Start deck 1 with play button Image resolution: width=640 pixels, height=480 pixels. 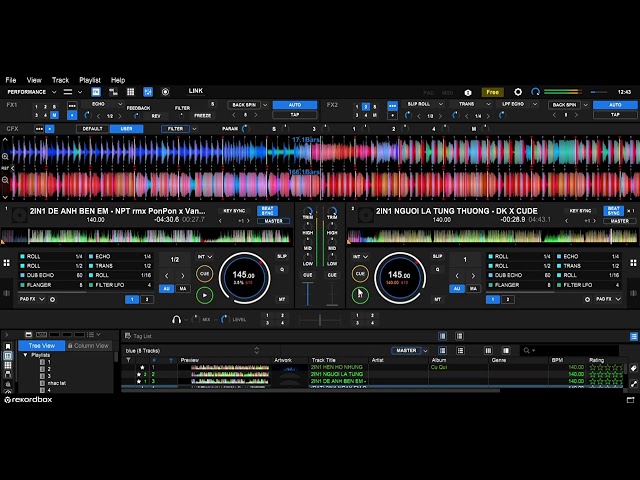click(x=204, y=295)
